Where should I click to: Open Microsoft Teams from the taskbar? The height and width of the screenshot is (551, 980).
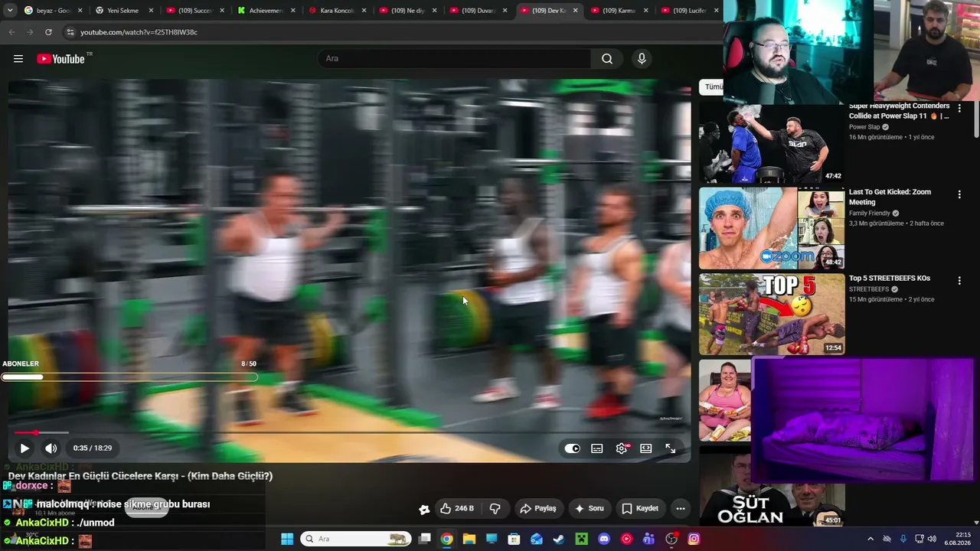[649, 539]
